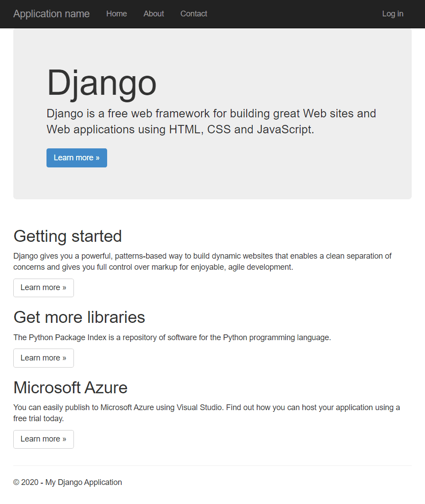The image size is (425, 504).
Task: Click the Python Package Index description text
Action: coord(172,337)
